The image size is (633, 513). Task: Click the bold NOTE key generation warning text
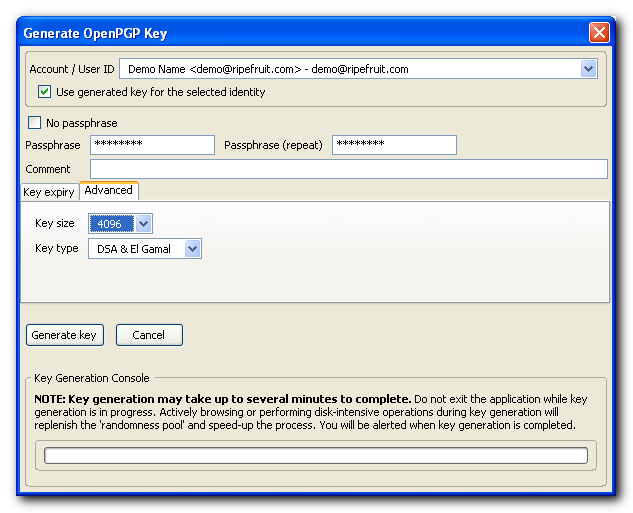coord(222,399)
